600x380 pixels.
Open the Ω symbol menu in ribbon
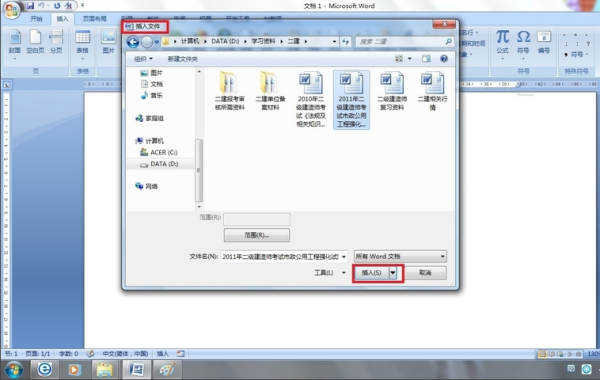(x=523, y=42)
